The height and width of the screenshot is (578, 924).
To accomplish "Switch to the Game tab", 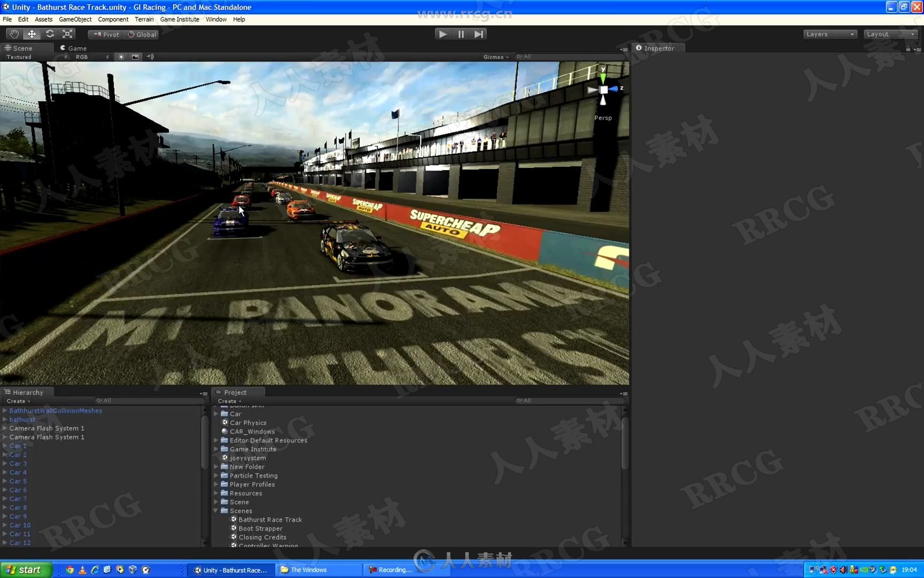I will tap(74, 48).
